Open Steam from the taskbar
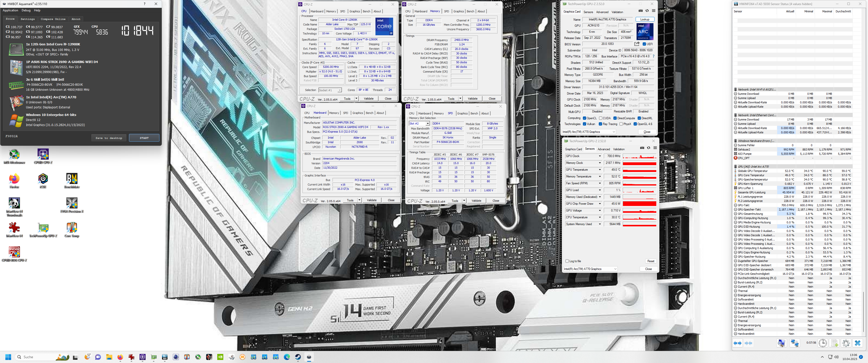The width and height of the screenshot is (868, 363). [298, 357]
